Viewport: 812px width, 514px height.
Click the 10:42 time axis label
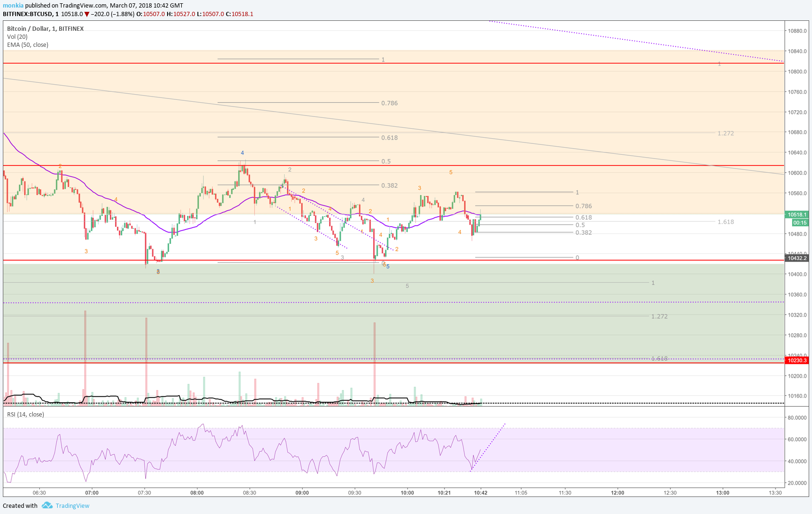[481, 493]
